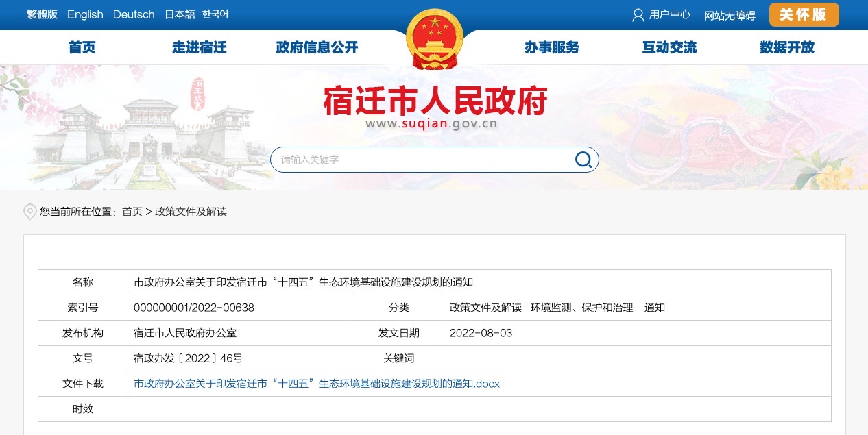Click index number 000000001/2022-00638
The height and width of the screenshot is (435, 868).
click(194, 308)
